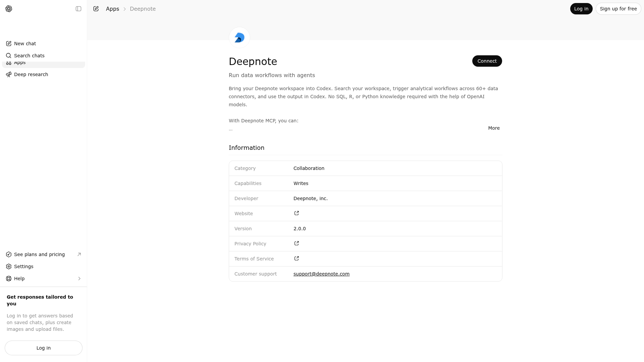Click the Deepnote title heading

point(253,62)
